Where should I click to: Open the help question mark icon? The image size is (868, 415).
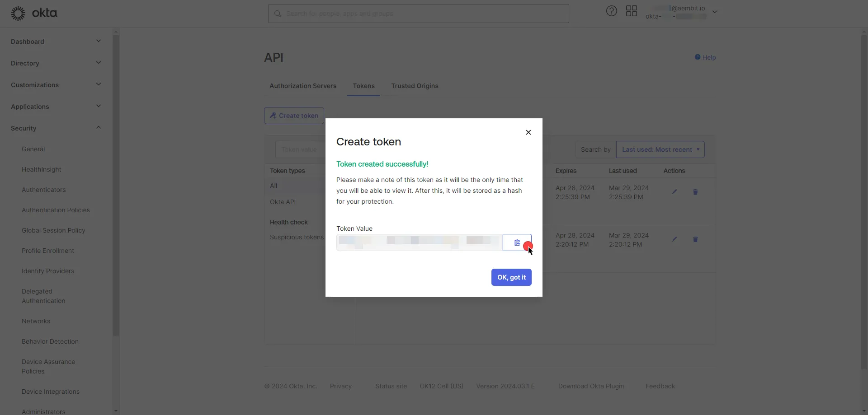tap(611, 11)
